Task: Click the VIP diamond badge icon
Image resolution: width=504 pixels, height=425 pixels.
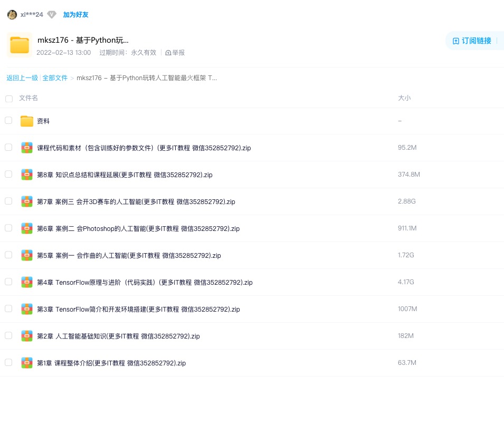Action: point(52,15)
